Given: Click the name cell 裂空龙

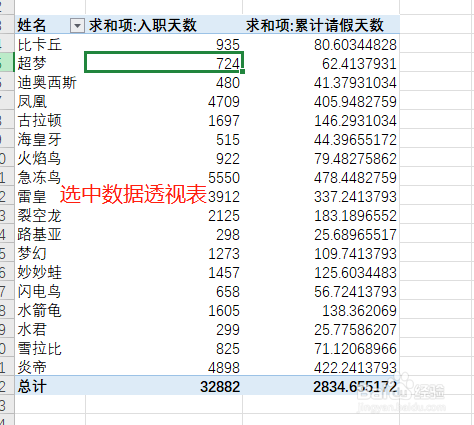Looking at the screenshot, I should (50, 215).
